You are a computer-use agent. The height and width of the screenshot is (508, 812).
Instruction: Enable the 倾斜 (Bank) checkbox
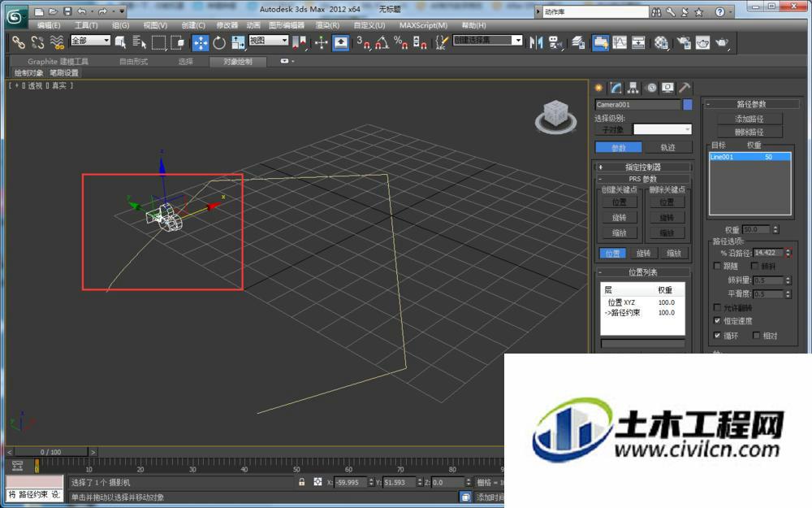(x=754, y=266)
